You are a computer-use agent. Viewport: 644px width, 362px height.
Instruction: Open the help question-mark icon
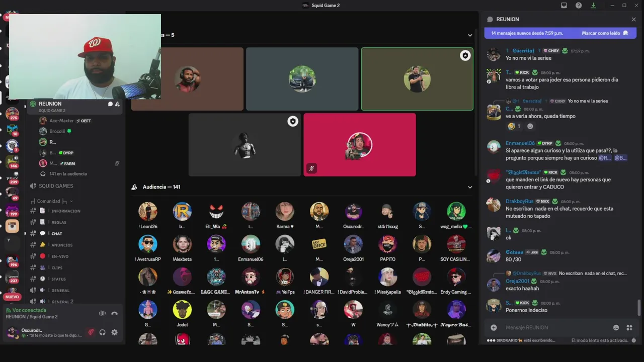point(579,6)
